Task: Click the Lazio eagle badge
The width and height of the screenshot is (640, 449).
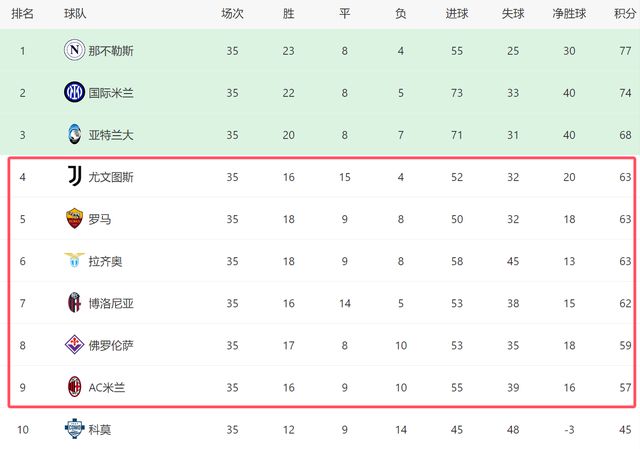Action: click(74, 261)
